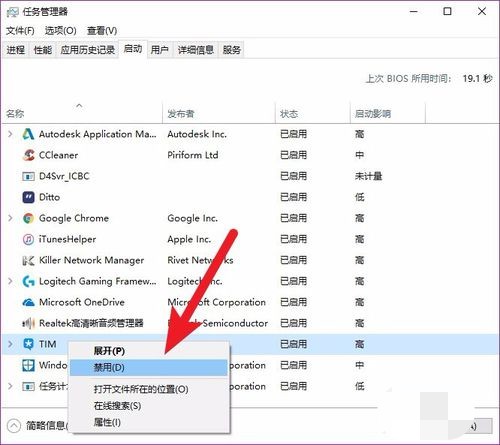Click the CCleaner icon

coord(28,155)
